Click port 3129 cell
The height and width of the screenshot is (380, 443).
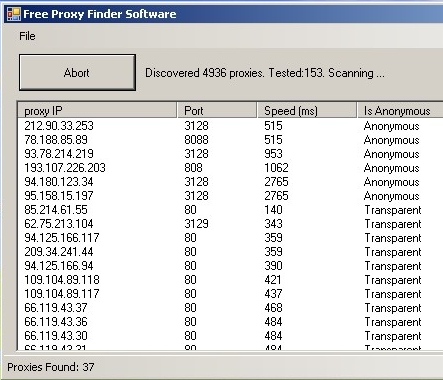(196, 224)
